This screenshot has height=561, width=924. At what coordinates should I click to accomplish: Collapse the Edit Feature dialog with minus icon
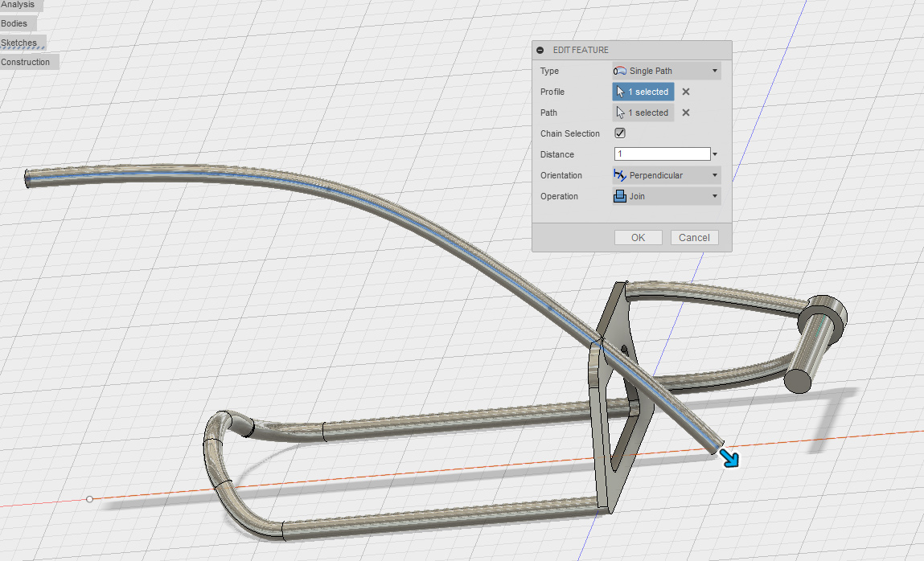540,50
